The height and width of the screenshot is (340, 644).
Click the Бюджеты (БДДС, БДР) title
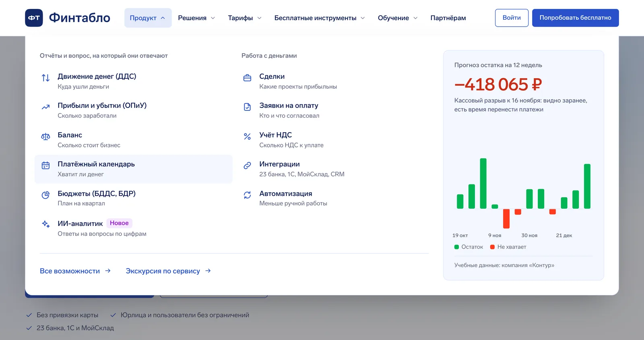97,193
